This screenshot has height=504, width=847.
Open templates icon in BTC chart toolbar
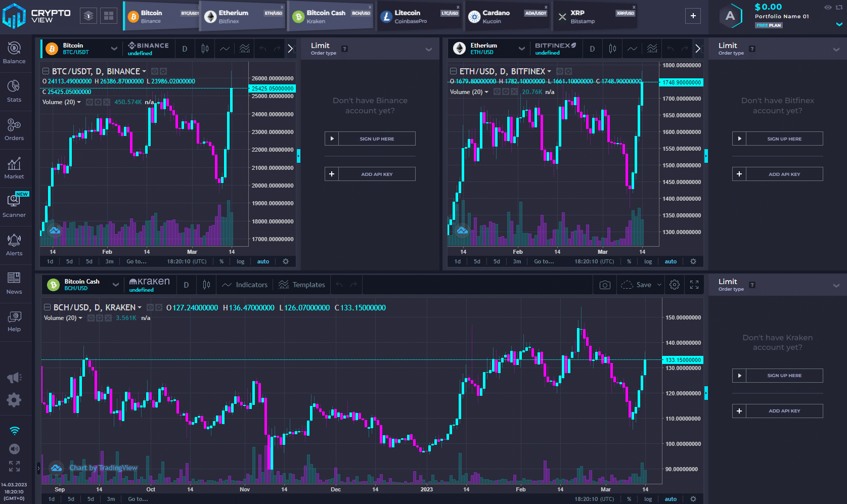(244, 49)
